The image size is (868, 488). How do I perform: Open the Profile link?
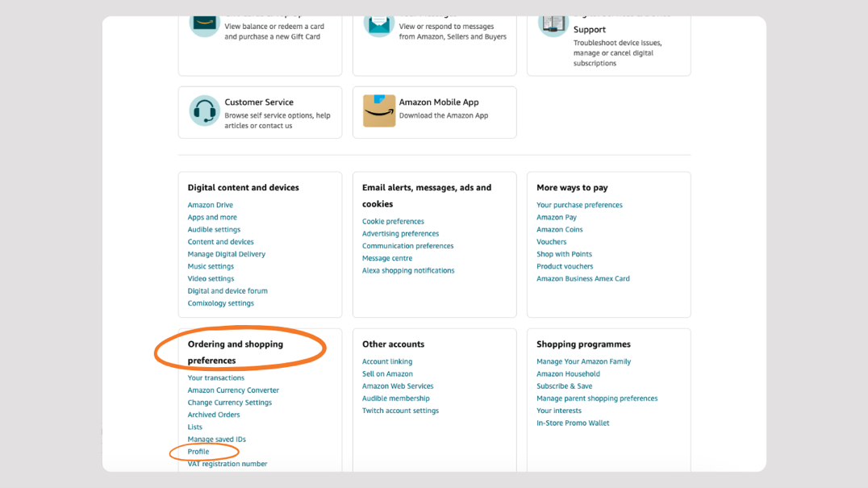pos(198,452)
